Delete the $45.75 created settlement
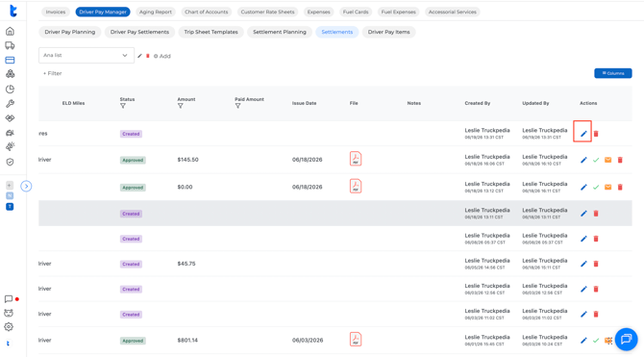Image resolution: width=644 pixels, height=357 pixels. [x=596, y=264]
